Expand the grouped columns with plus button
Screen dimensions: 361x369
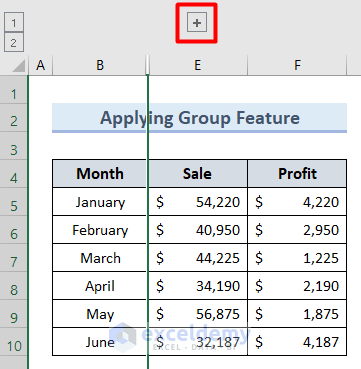pos(197,23)
